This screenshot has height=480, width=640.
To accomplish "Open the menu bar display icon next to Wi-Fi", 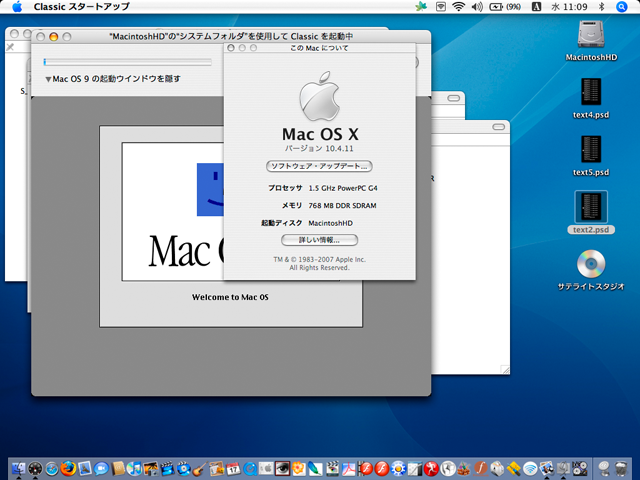I will coord(441,7).
